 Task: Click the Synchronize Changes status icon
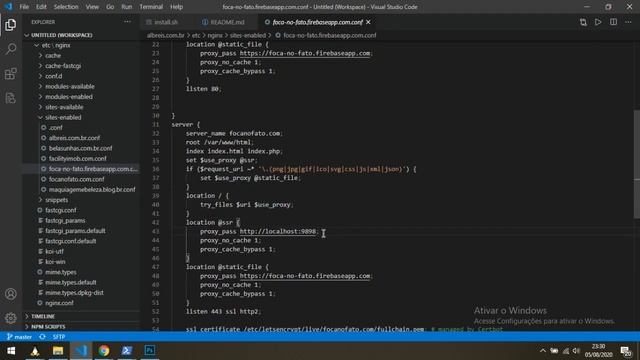point(42,337)
